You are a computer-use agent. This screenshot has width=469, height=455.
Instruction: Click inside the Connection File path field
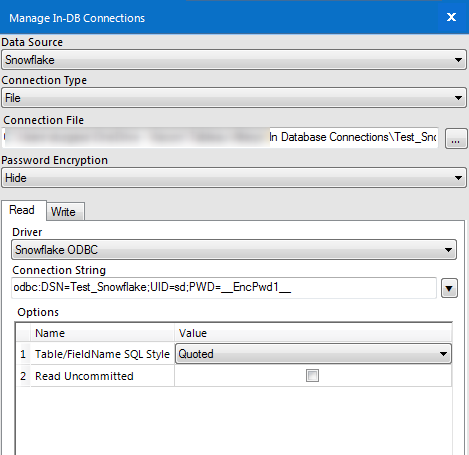(220, 137)
